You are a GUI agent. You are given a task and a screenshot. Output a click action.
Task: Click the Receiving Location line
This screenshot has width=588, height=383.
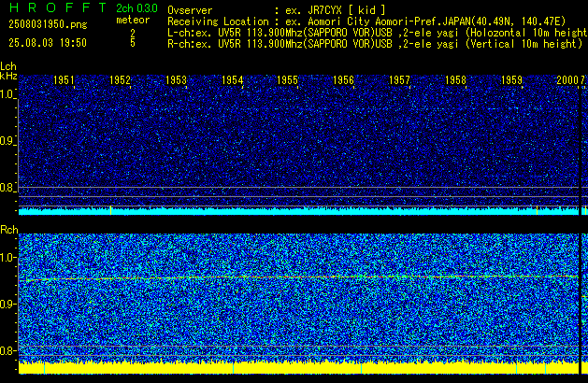pyautogui.click(x=366, y=21)
